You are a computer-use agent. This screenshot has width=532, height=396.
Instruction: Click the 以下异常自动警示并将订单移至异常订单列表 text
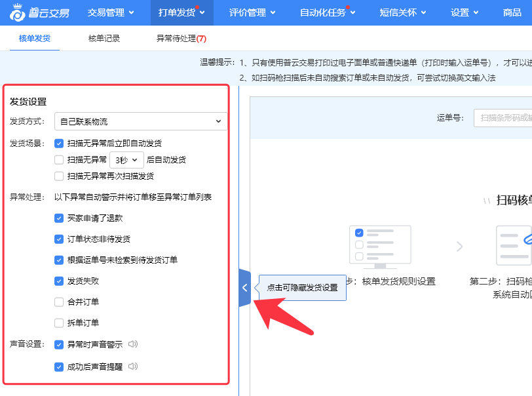click(133, 197)
